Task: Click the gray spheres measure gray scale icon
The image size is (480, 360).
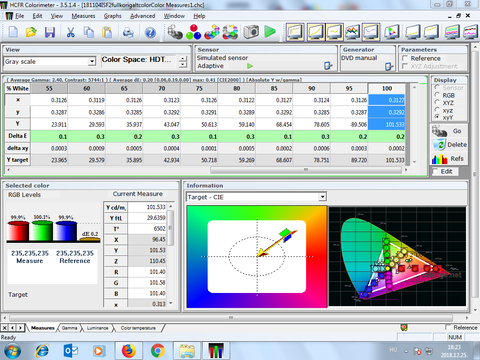Action: pos(175,32)
